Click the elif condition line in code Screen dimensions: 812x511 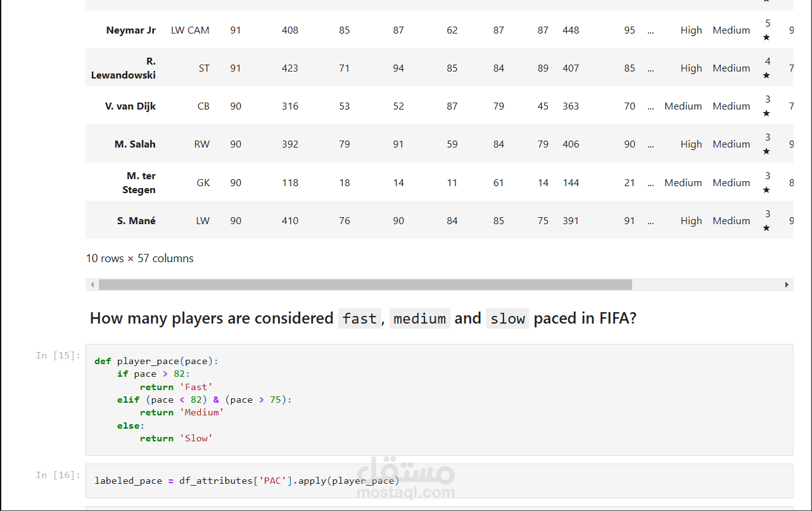pyautogui.click(x=205, y=400)
